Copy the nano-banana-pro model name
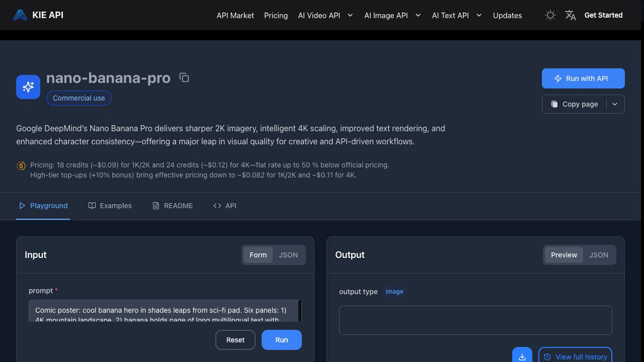 pos(184,77)
